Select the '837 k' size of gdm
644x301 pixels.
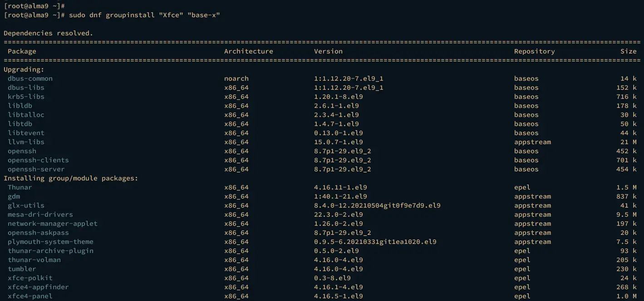tap(626, 196)
